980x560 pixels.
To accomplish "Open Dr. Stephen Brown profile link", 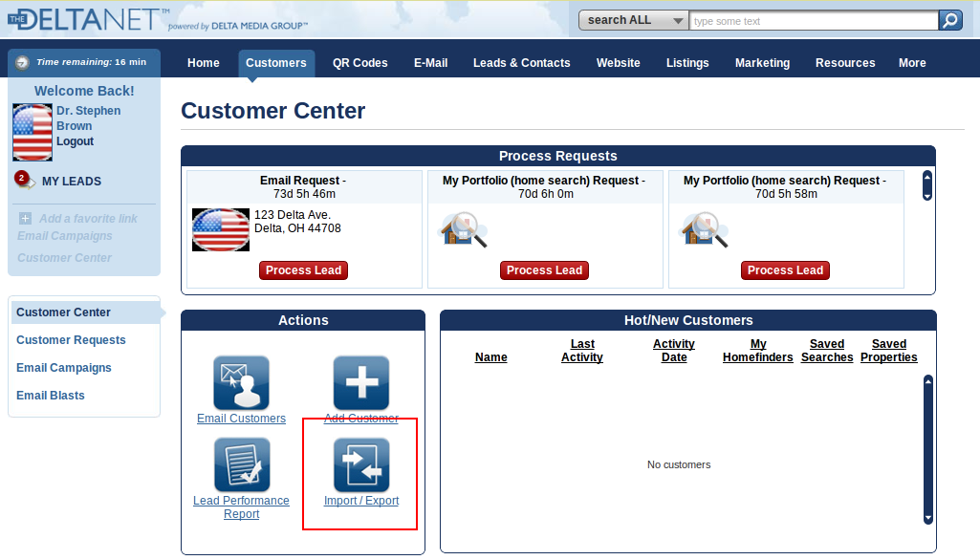I will point(88,118).
